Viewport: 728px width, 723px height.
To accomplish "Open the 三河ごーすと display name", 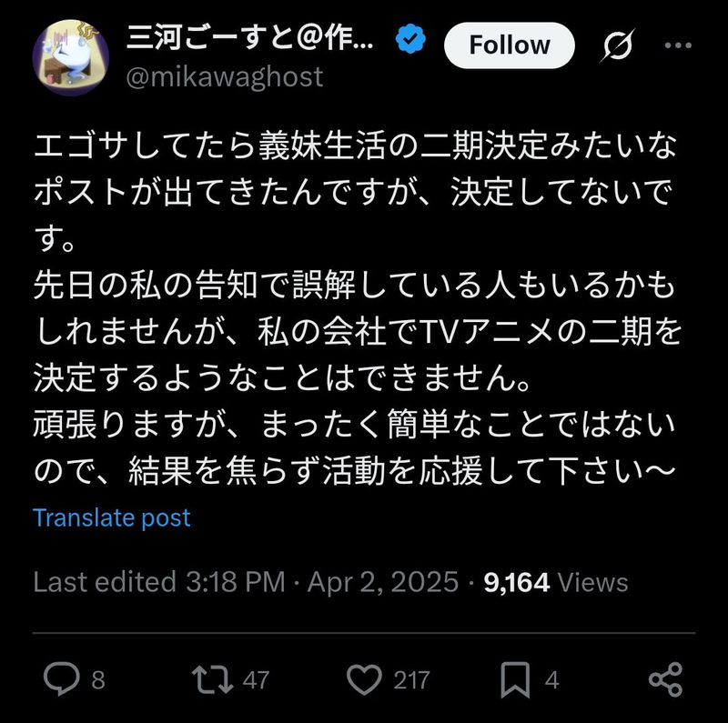I will pos(248,40).
